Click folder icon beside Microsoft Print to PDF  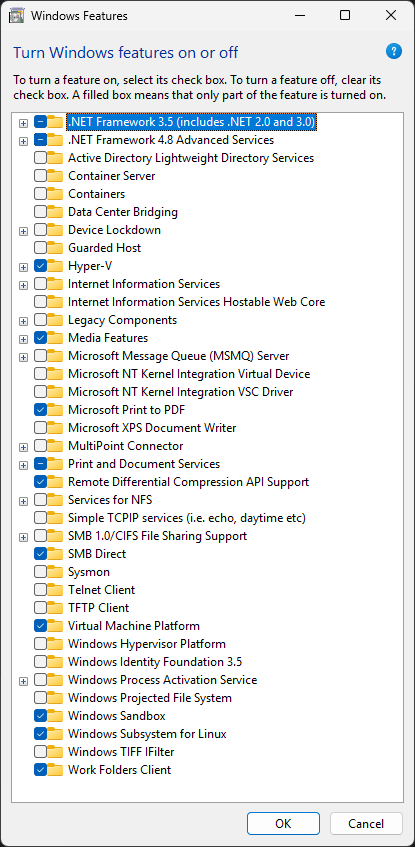point(55,410)
